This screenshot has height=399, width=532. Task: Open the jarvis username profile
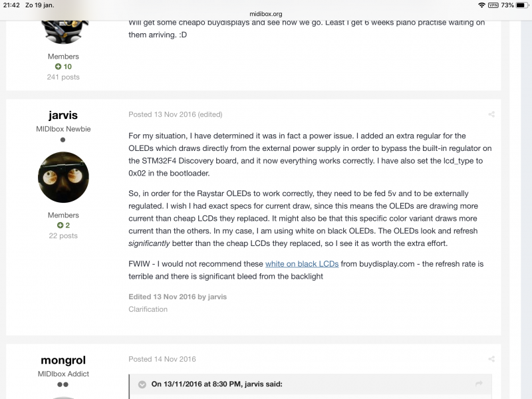tap(63, 115)
